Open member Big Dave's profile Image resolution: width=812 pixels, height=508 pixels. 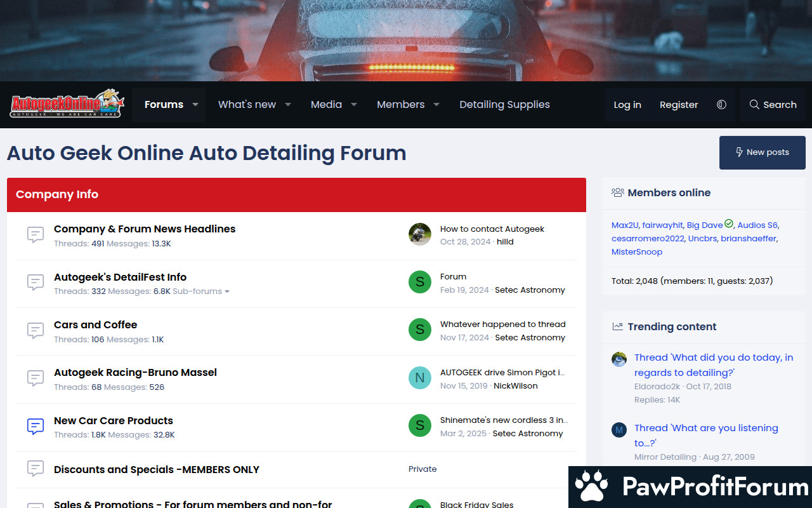[705, 225]
